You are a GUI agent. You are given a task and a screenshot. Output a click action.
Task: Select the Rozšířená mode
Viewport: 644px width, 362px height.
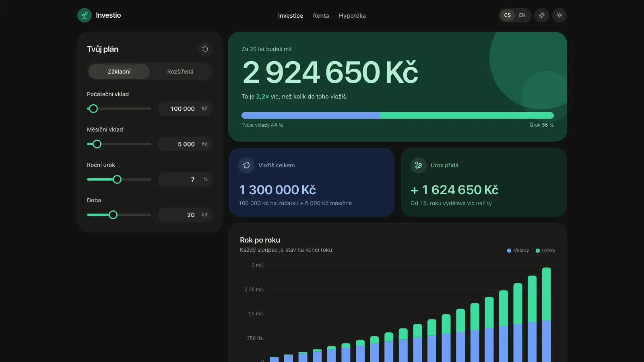coord(180,72)
